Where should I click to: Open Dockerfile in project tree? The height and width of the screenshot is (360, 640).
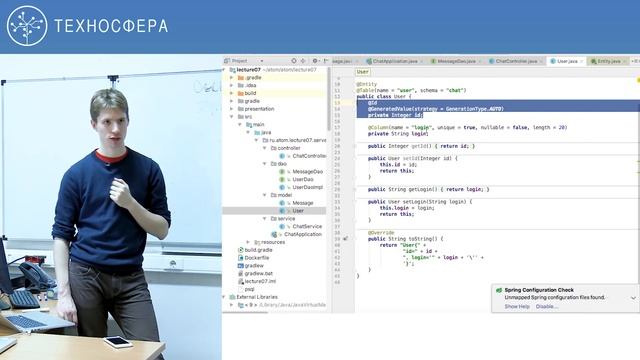coord(257,258)
